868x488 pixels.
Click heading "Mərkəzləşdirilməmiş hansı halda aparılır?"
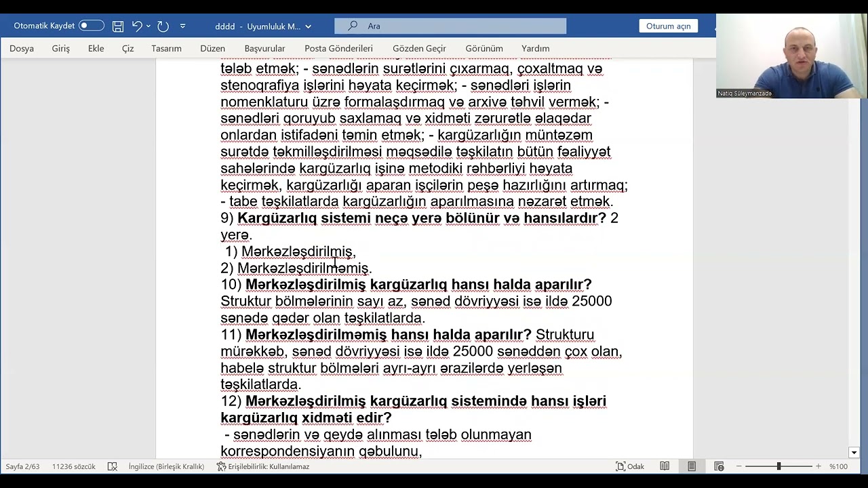(389, 335)
